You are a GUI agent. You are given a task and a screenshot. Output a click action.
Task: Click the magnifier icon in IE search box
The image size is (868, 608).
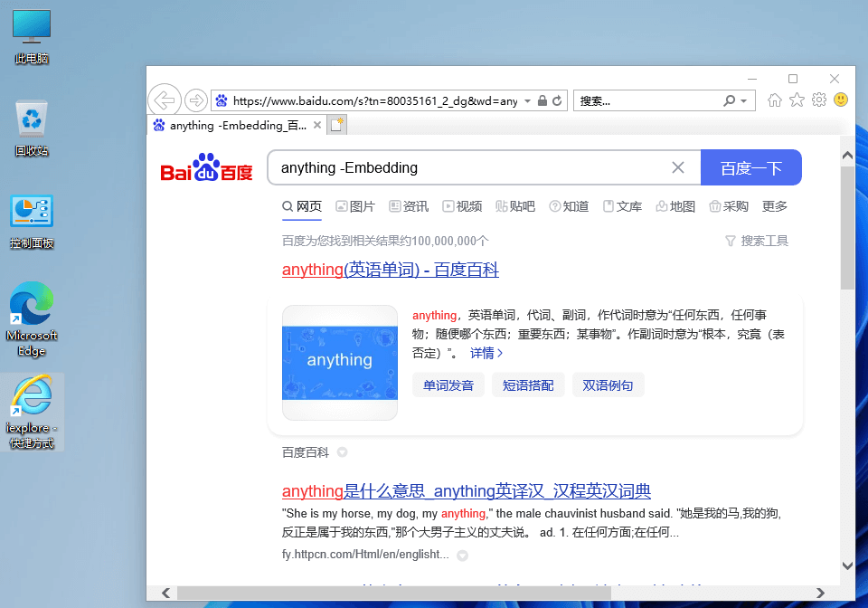[x=730, y=100]
